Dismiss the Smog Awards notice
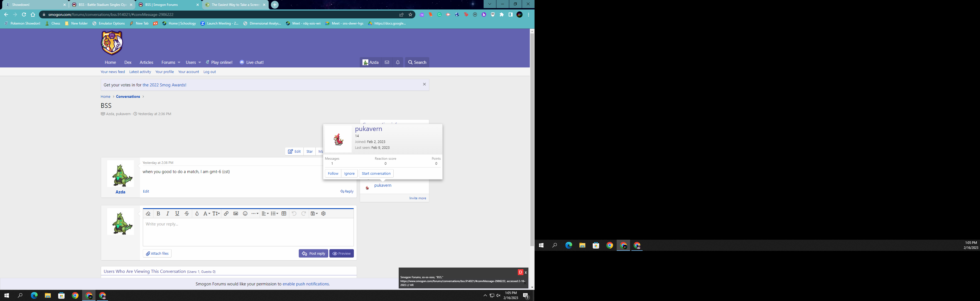Screen dimensions: 980x301 [424, 84]
